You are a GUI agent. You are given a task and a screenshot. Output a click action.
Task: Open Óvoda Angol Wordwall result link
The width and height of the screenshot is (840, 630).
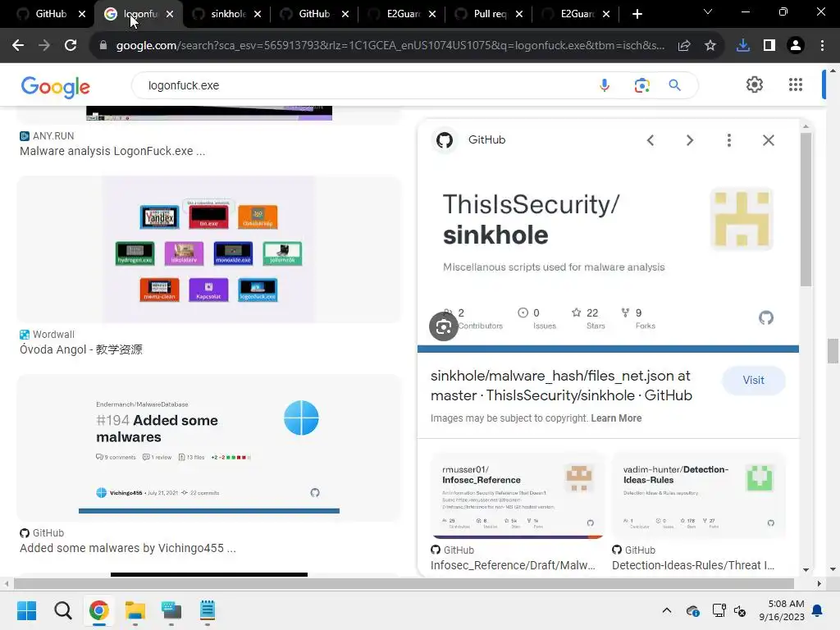(81, 349)
